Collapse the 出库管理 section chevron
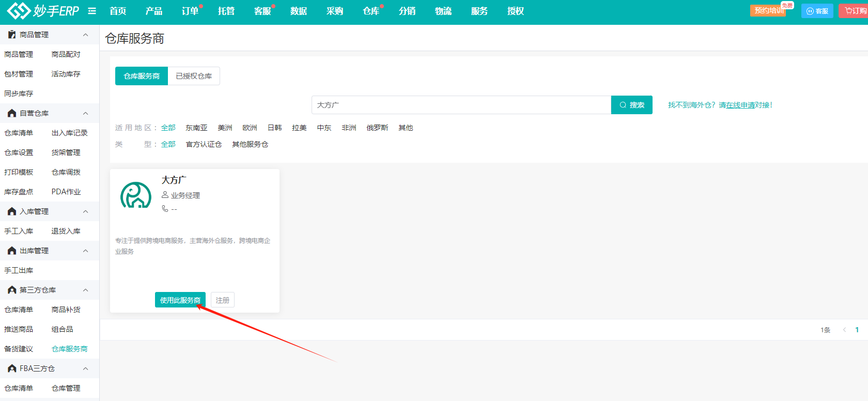Image resolution: width=868 pixels, height=401 pixels. [86, 251]
